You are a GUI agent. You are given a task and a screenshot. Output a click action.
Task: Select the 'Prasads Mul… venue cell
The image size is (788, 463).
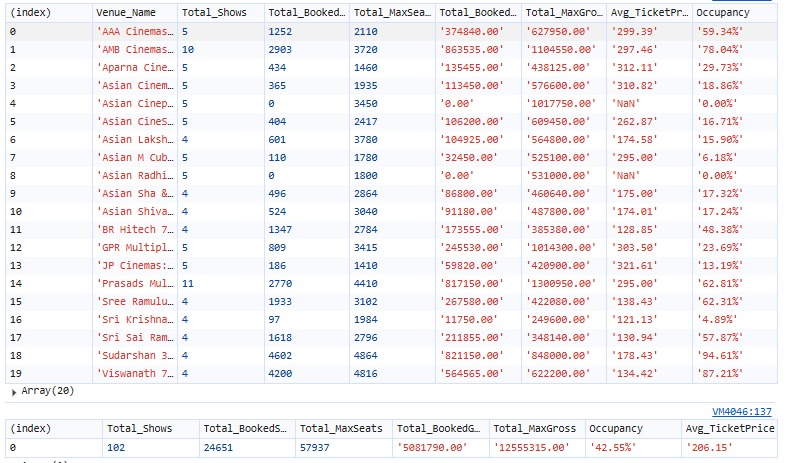pos(135,284)
